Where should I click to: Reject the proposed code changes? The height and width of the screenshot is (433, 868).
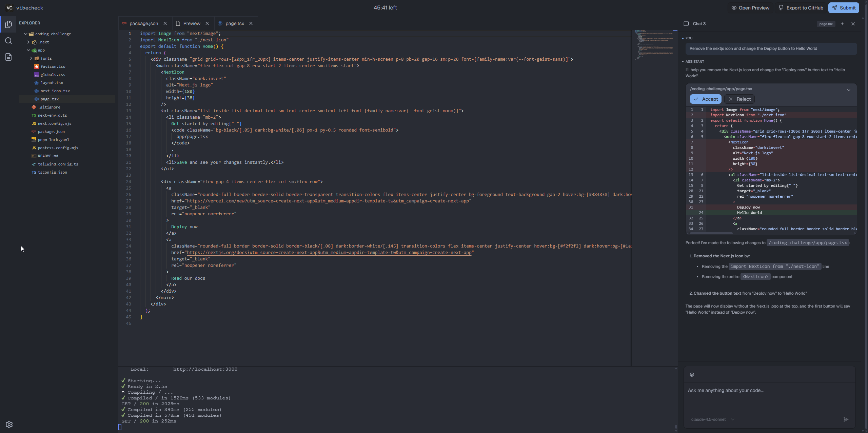pos(739,99)
